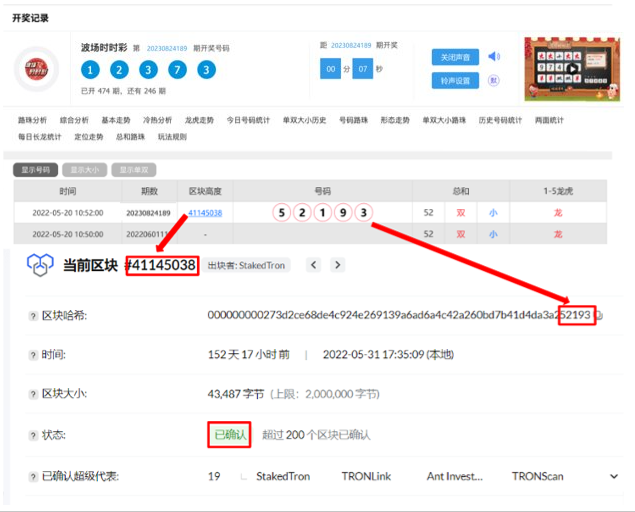Copy the block hash with copy icon
Screen dimensions: 635x512
tap(599, 315)
